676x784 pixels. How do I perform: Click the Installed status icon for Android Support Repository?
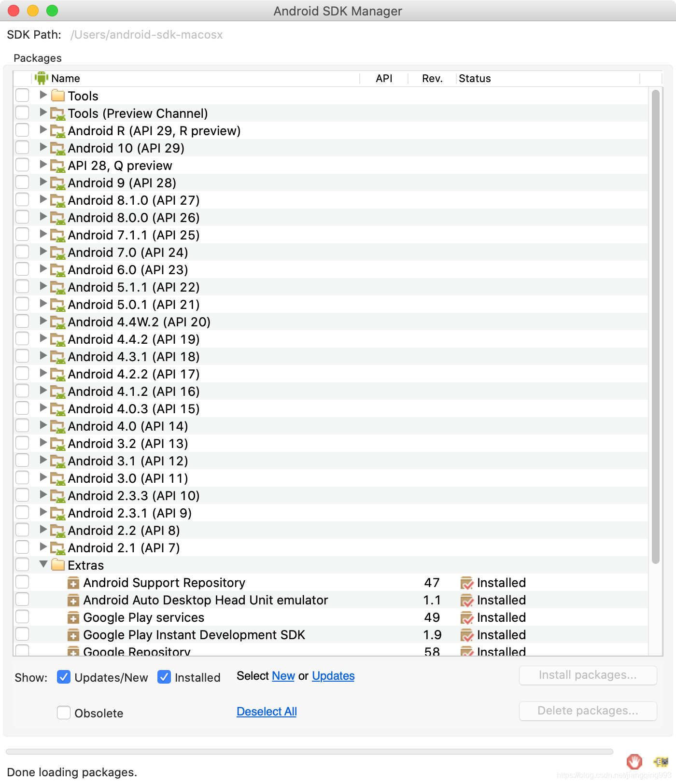(467, 583)
